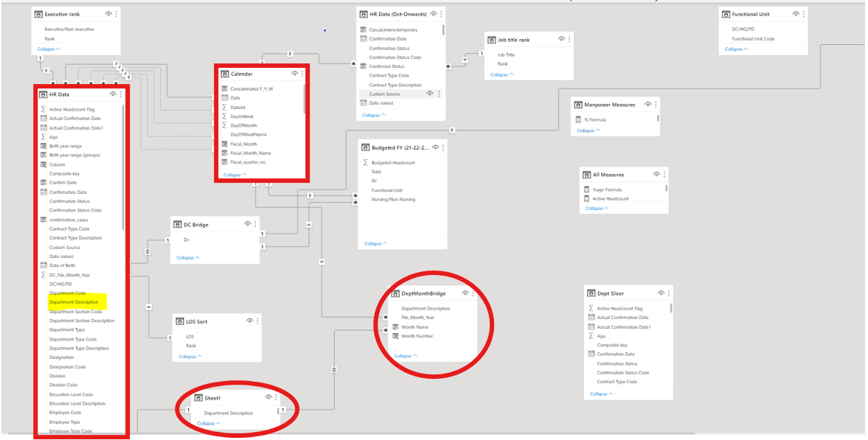Image resolution: width=868 pixels, height=440 pixels.
Task: Toggle visibility eye on HR Data (Oct-Onwards) table
Action: [x=434, y=14]
